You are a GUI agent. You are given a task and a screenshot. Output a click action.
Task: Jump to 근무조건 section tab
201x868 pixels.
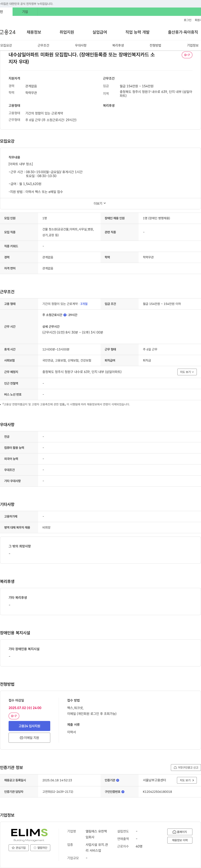43,46
